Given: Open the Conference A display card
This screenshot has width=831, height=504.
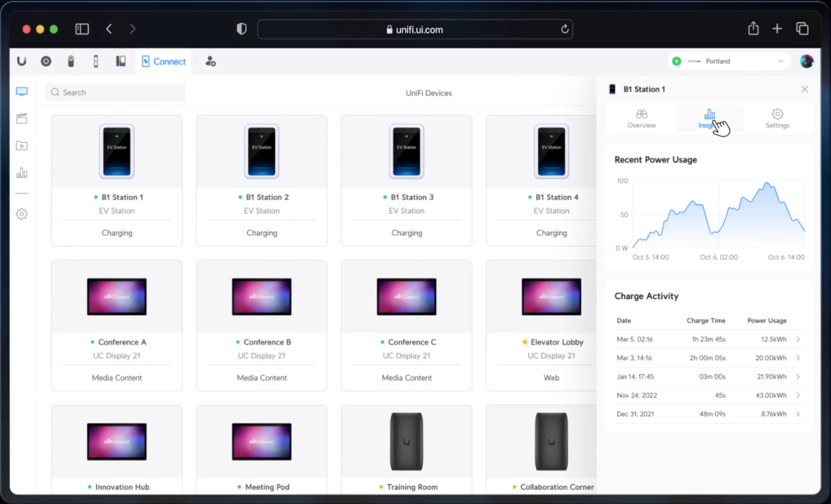Looking at the screenshot, I should (116, 326).
